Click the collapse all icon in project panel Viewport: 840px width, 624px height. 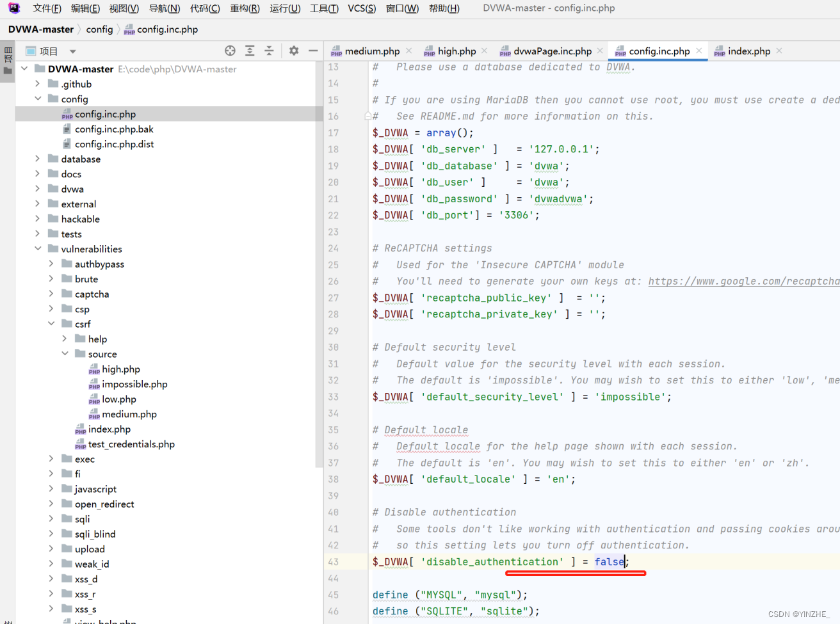269,51
